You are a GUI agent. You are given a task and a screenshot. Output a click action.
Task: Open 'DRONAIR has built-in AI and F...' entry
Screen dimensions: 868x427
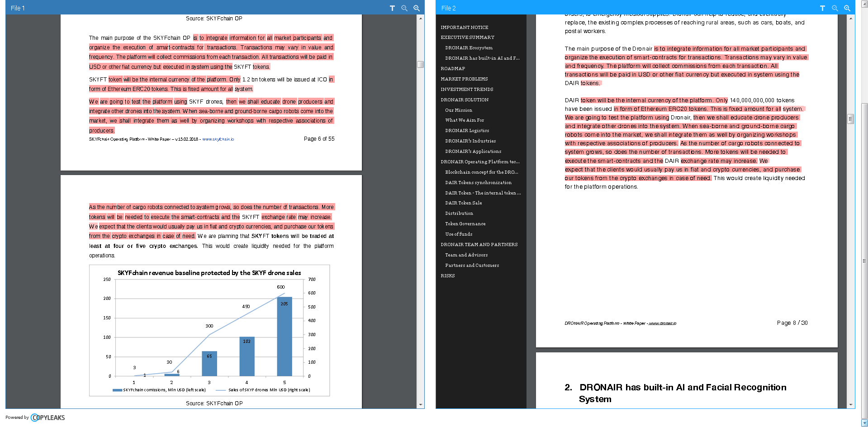482,58
